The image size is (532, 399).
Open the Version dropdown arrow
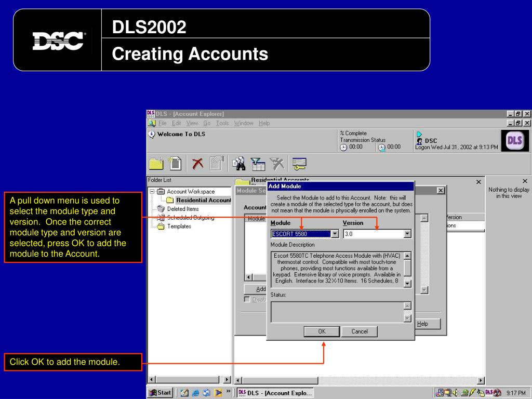[x=407, y=234]
